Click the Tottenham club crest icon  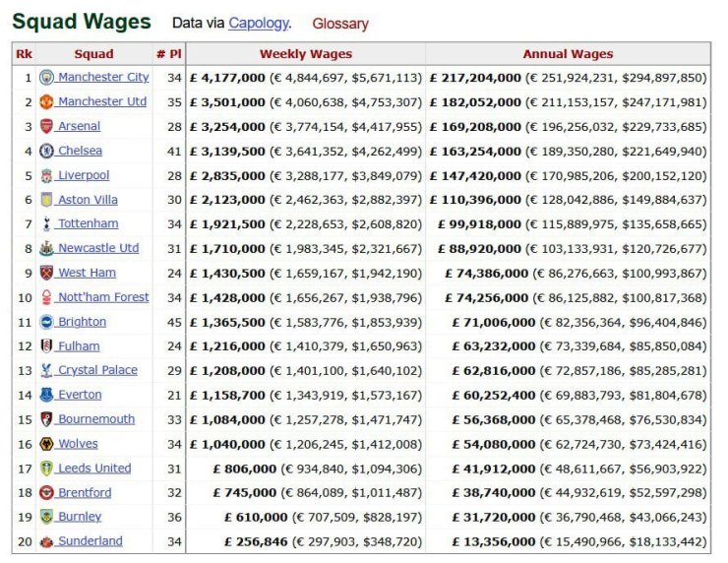pos(46,224)
